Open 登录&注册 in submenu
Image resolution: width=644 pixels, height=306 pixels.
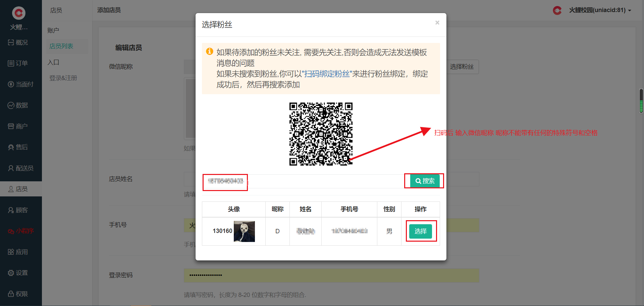coord(63,78)
